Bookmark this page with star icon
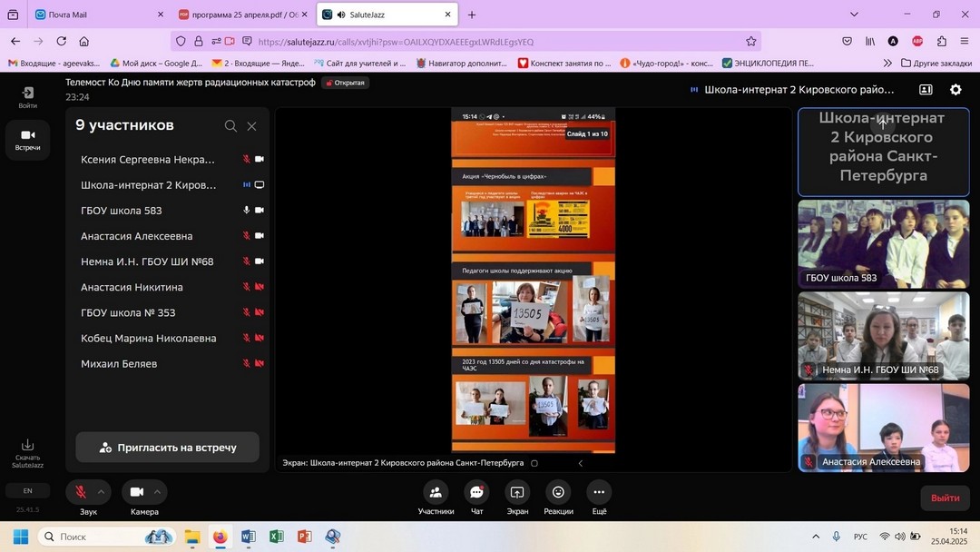 click(750, 41)
